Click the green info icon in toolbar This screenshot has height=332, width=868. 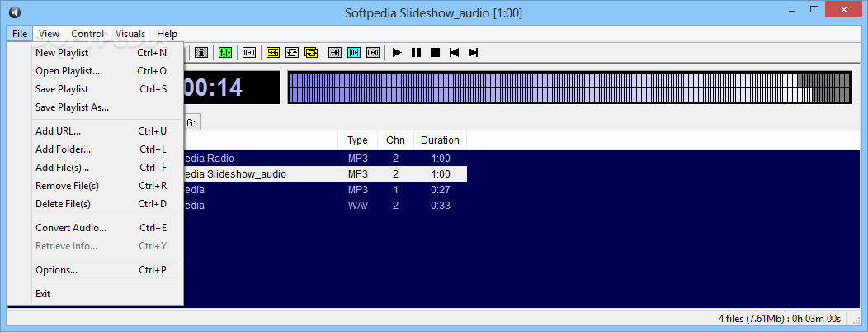click(201, 53)
